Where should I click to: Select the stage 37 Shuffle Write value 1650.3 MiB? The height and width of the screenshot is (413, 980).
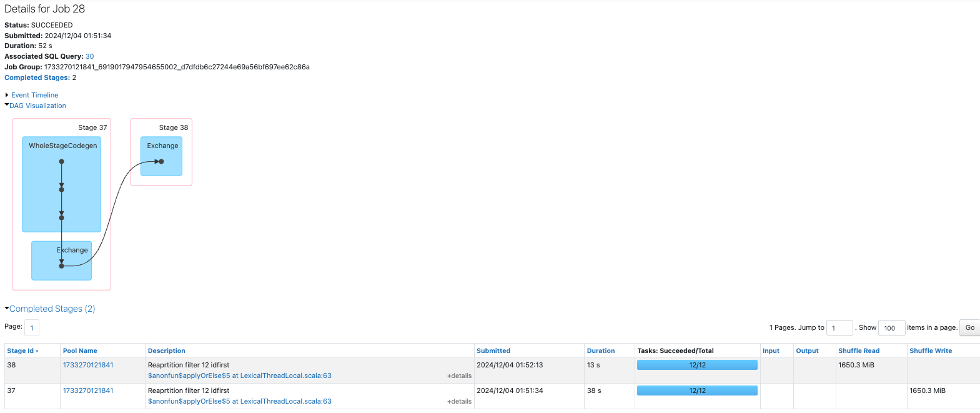click(928, 391)
